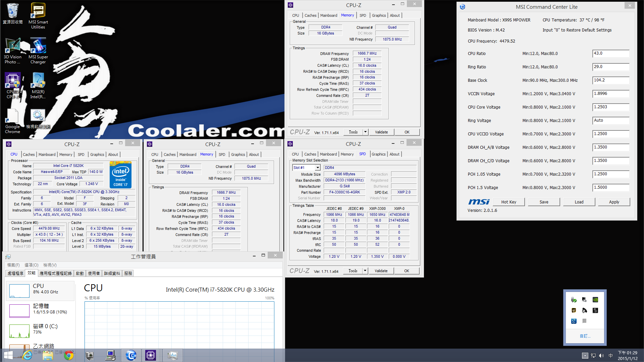Click OK in the SPD CPU-Z window
This screenshot has height=362, width=644.
407,271
